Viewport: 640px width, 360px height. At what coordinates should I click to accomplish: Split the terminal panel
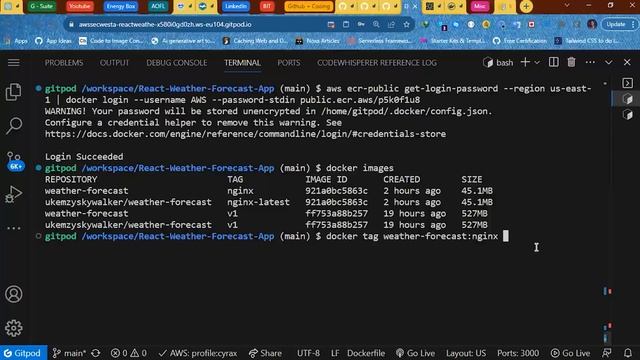coord(553,62)
